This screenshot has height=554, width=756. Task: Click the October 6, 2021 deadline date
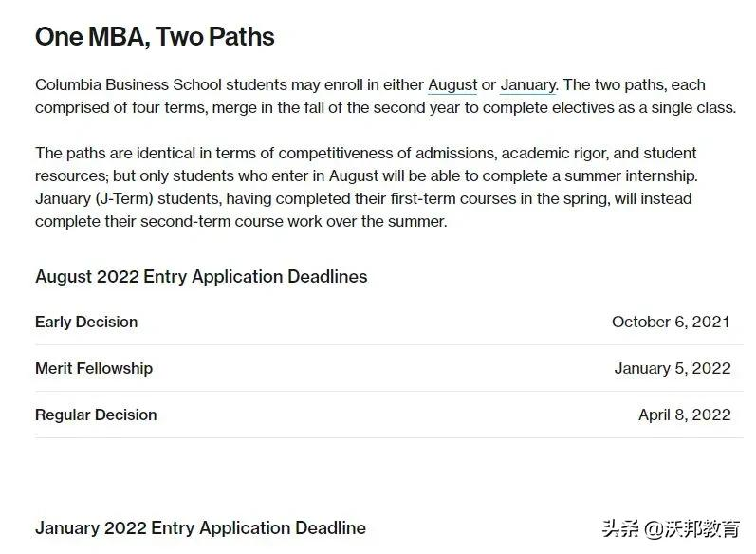tap(671, 322)
